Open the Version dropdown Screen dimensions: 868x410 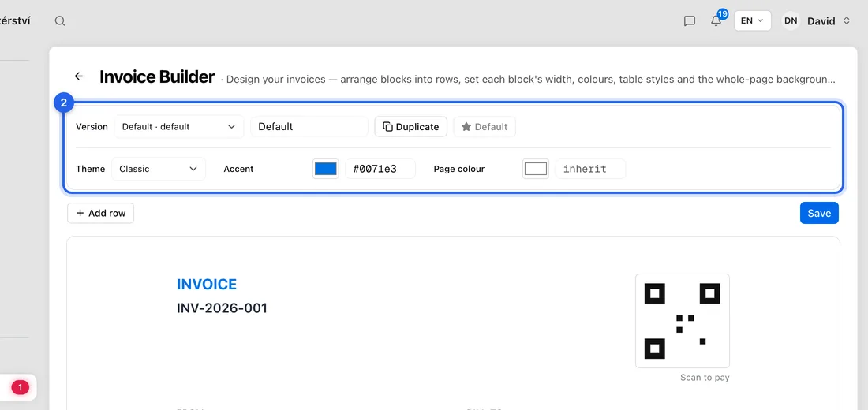pyautogui.click(x=179, y=127)
